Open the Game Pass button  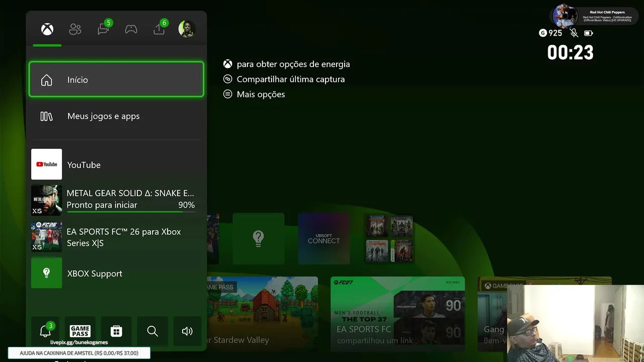pyautogui.click(x=80, y=331)
